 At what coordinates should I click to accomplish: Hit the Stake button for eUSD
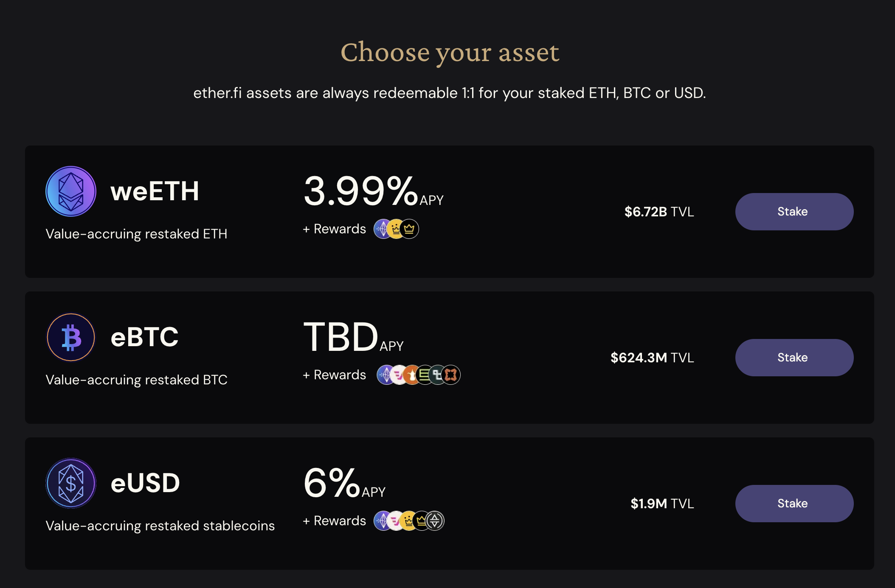click(794, 504)
